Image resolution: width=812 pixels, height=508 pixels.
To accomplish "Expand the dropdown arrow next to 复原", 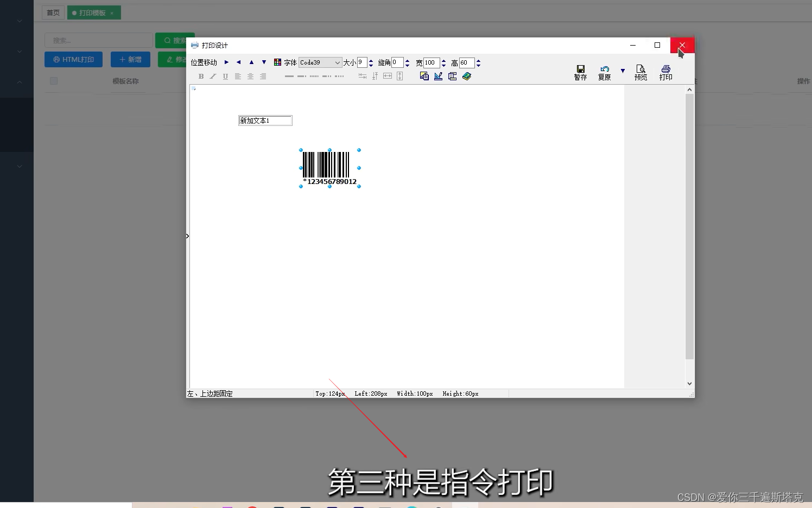I will (623, 71).
